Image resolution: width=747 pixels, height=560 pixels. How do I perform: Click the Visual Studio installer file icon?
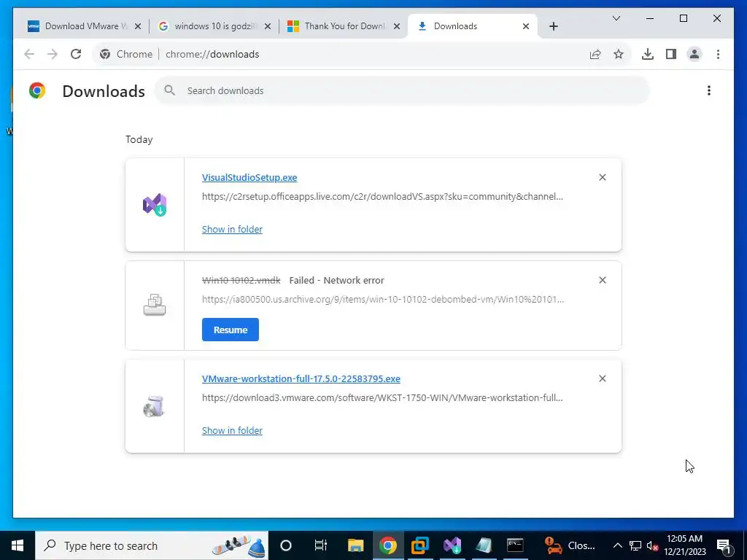tap(155, 205)
